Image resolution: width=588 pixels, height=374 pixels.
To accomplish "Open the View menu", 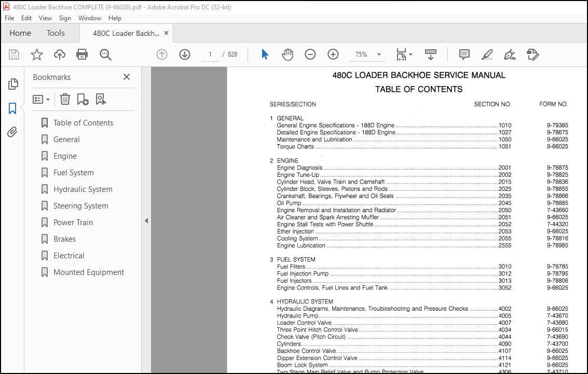I will click(x=45, y=18).
